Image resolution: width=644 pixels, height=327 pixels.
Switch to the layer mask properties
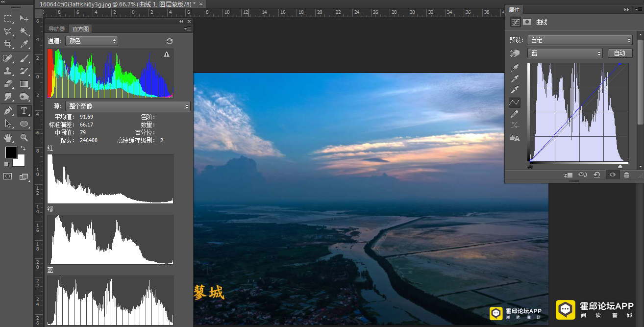pyautogui.click(x=527, y=22)
